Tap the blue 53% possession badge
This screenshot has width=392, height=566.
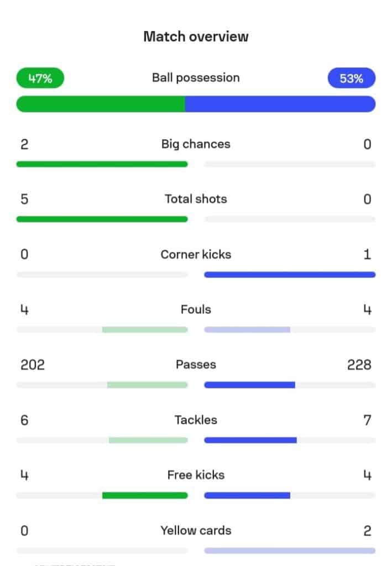pyautogui.click(x=352, y=78)
